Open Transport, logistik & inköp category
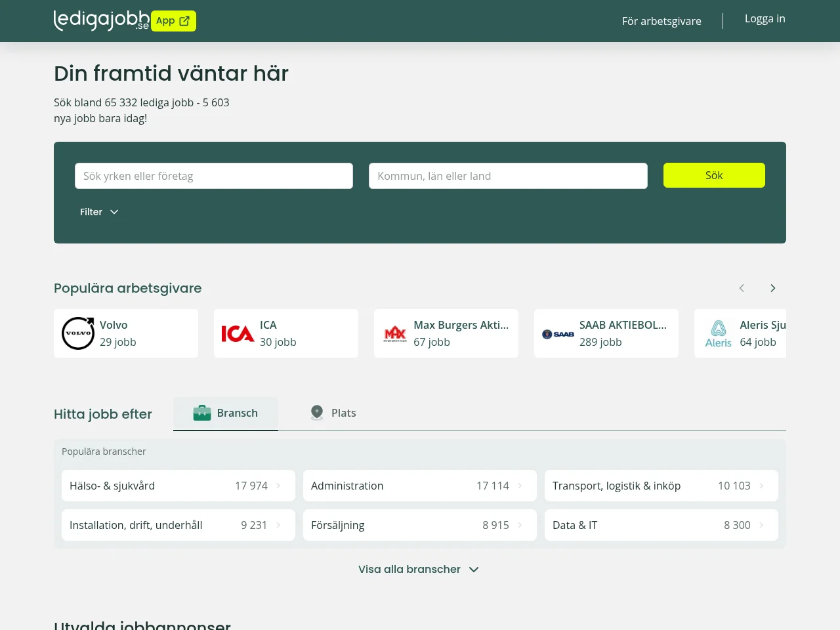The height and width of the screenshot is (630, 840). point(661,486)
